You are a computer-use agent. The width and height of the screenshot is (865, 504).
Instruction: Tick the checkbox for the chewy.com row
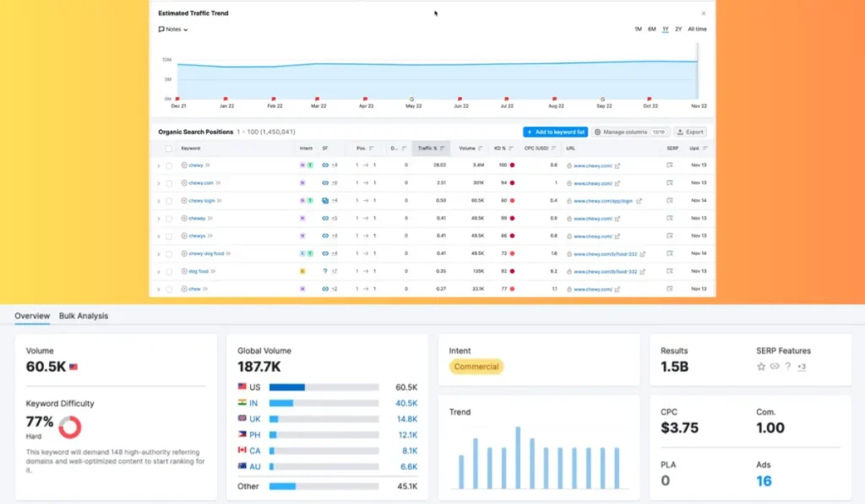pos(169,183)
